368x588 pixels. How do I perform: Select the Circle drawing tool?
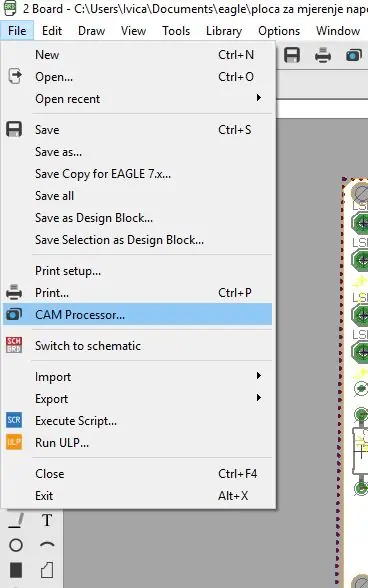16,545
